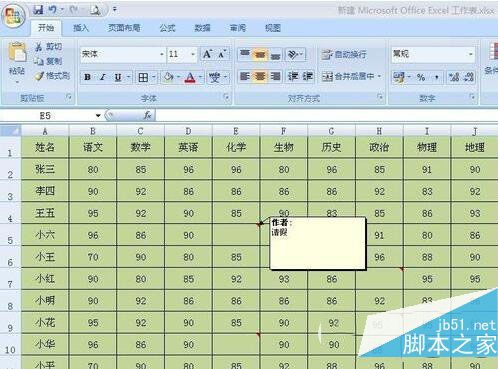This screenshot has height=369, width=498.
Task: Decrease decimal places
Action: tap(469, 77)
